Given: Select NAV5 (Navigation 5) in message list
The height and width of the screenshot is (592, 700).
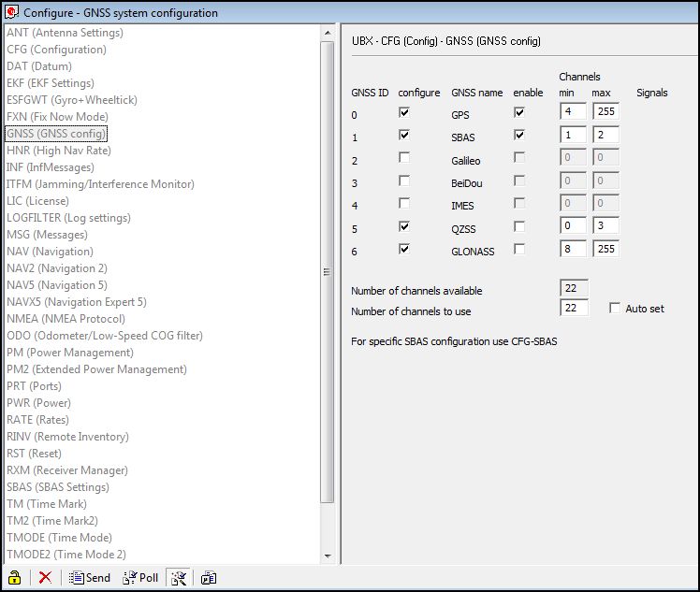Looking at the screenshot, I should pyautogui.click(x=57, y=285).
